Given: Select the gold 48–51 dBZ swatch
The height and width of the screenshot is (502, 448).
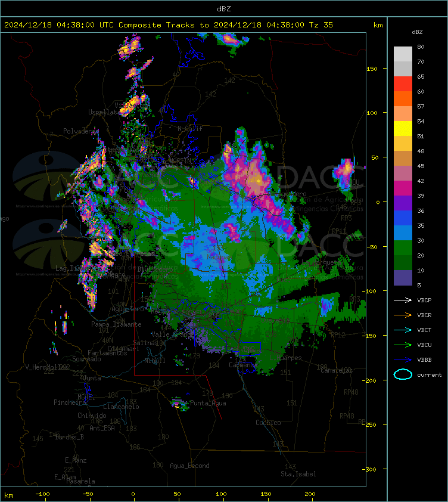Looking at the screenshot, I should [403, 144].
